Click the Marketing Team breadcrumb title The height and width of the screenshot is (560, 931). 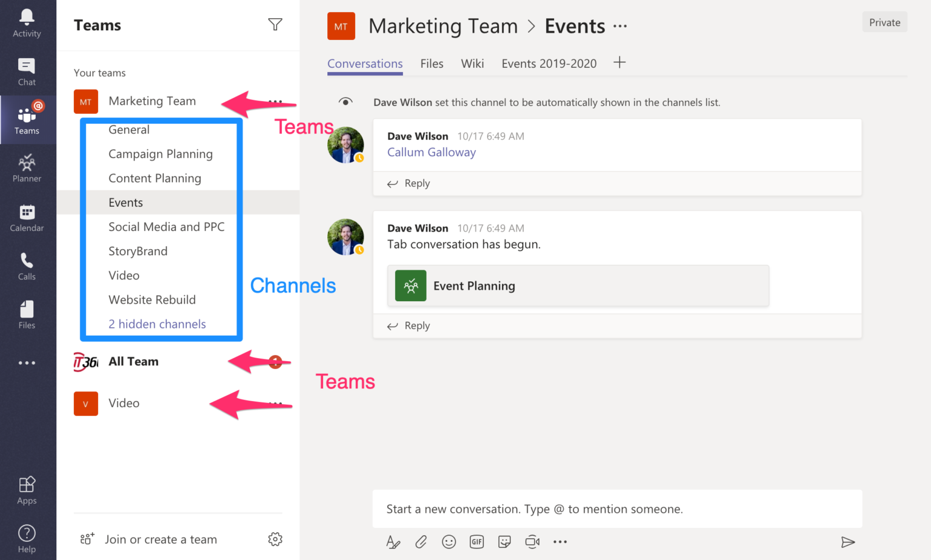tap(443, 27)
